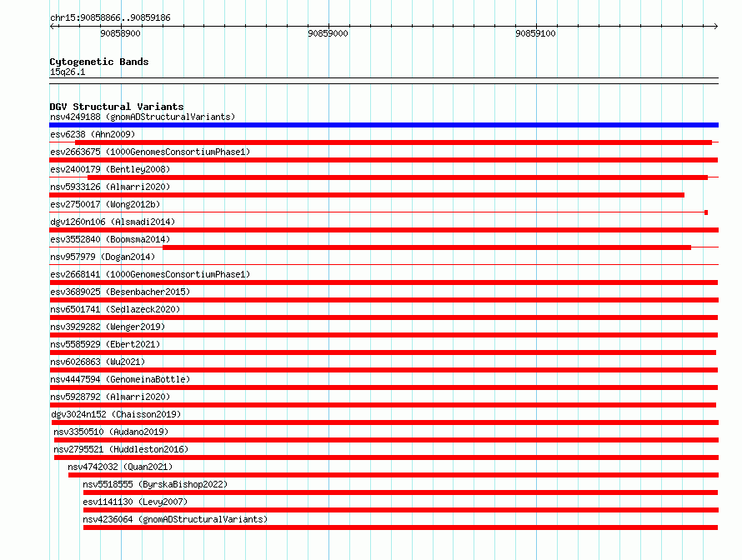742x560 pixels.
Task: Select the 15q26.1 band label
Action: click(68, 72)
